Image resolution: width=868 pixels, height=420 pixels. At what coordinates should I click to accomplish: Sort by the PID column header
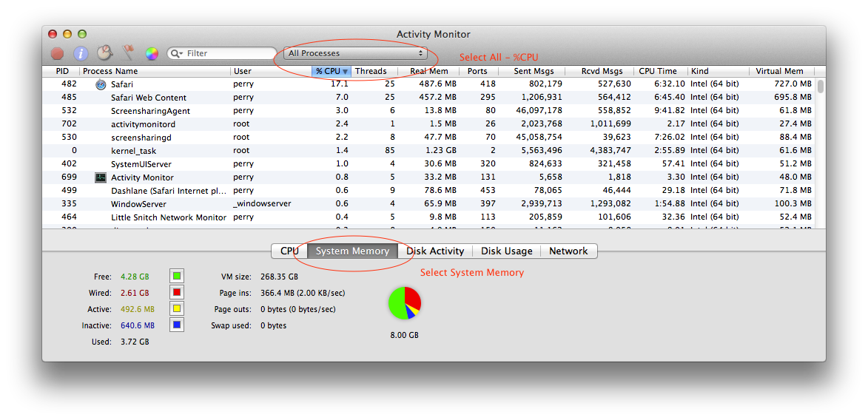[x=61, y=72]
